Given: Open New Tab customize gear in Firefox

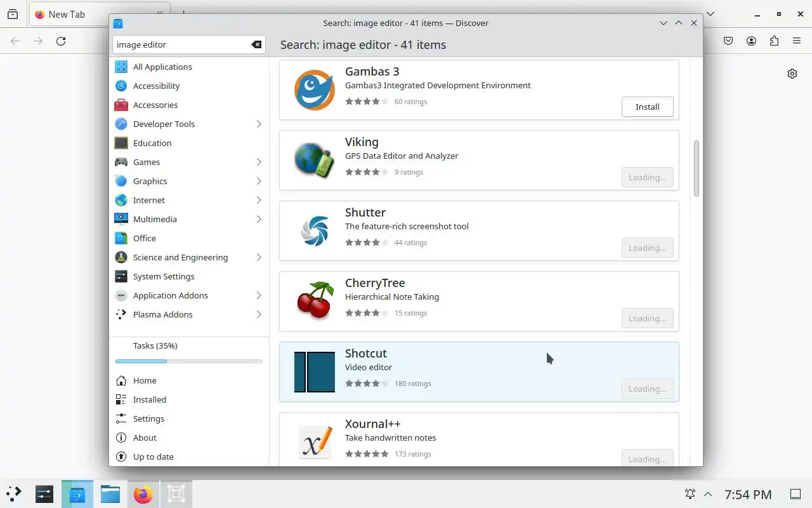Looking at the screenshot, I should [x=792, y=74].
